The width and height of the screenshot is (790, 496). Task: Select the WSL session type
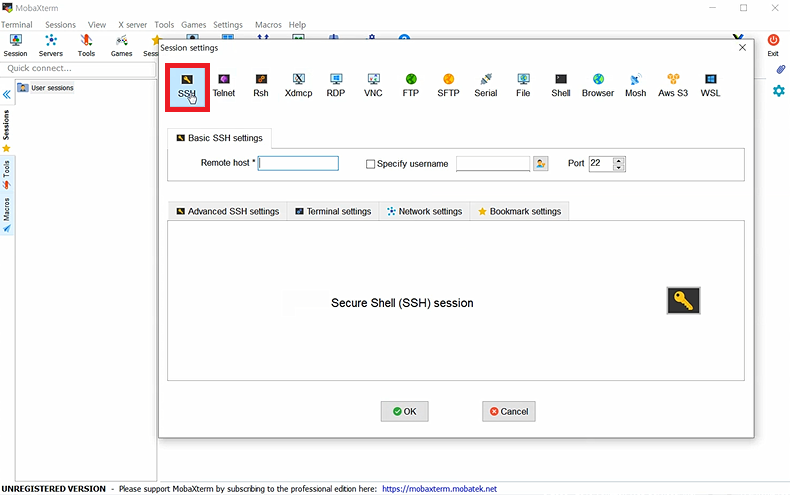click(710, 86)
